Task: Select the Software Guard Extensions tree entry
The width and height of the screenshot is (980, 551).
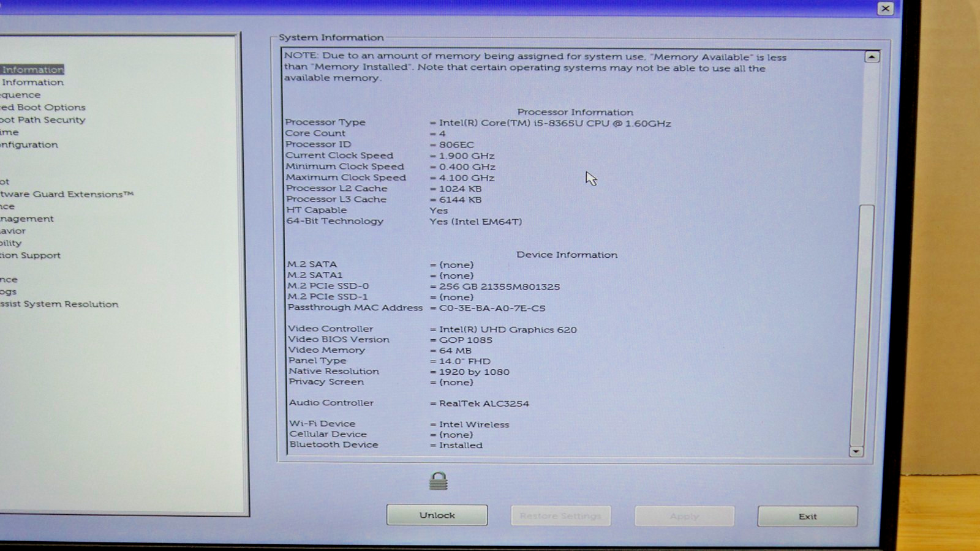Action: (67, 194)
